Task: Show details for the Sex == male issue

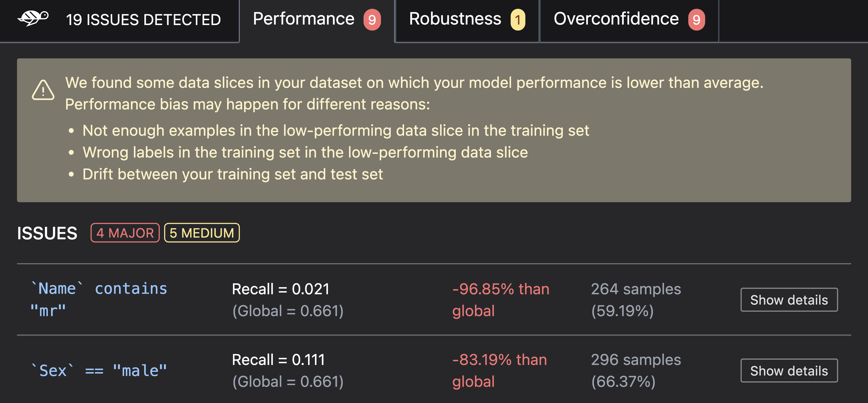Action: [x=789, y=370]
